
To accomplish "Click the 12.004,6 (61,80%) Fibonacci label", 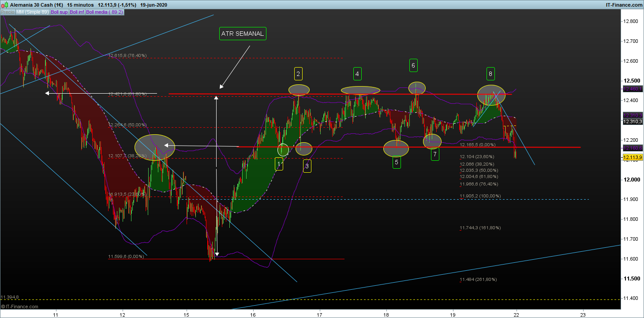I will (479, 177).
